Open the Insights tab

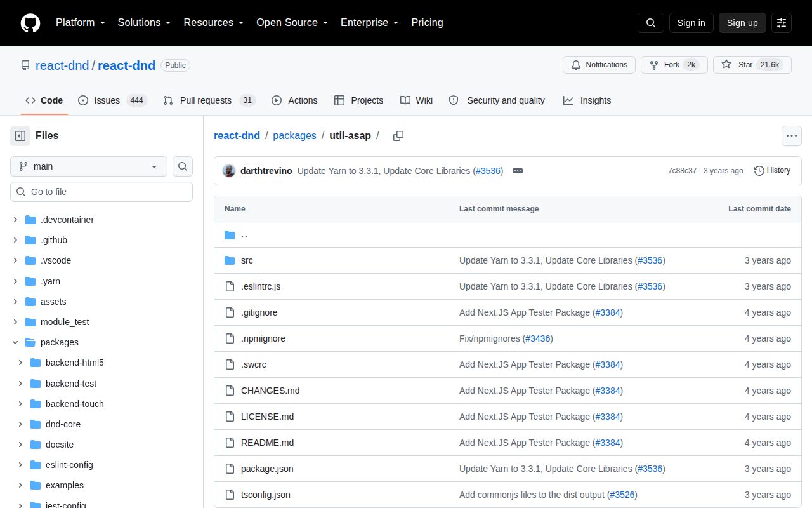coord(587,100)
